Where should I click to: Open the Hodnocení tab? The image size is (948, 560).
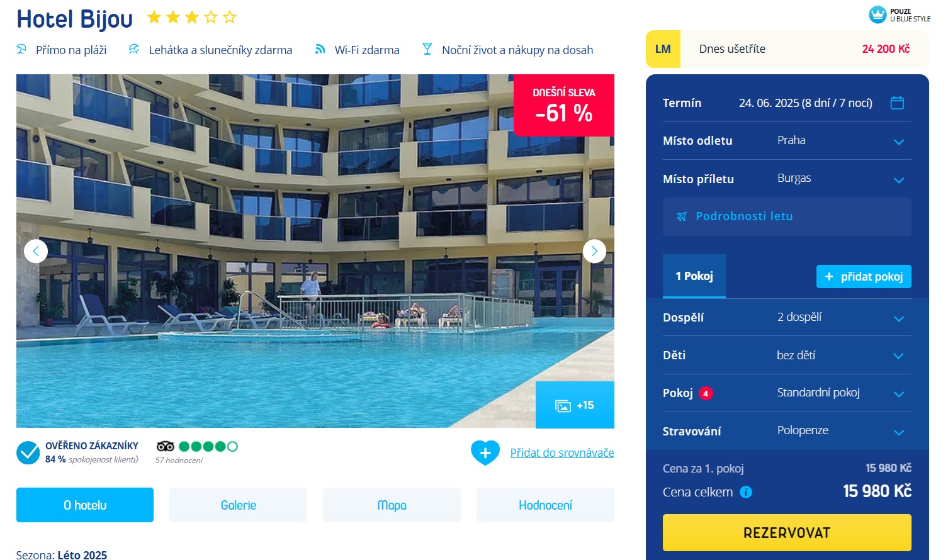tap(545, 505)
